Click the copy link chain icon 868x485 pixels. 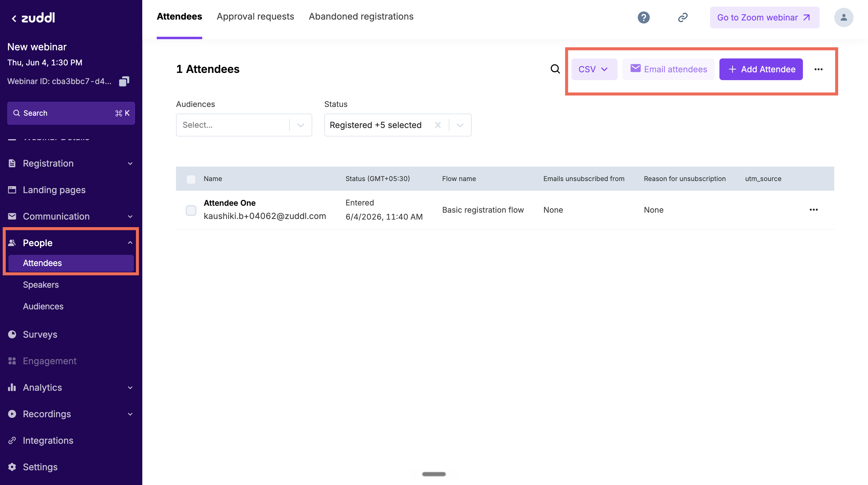(x=683, y=17)
